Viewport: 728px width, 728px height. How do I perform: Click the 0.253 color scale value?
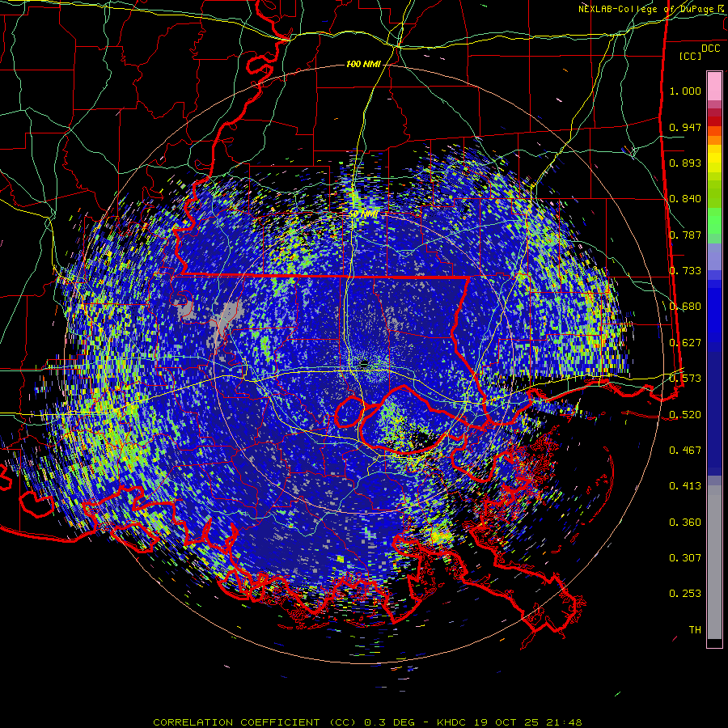[x=685, y=594]
